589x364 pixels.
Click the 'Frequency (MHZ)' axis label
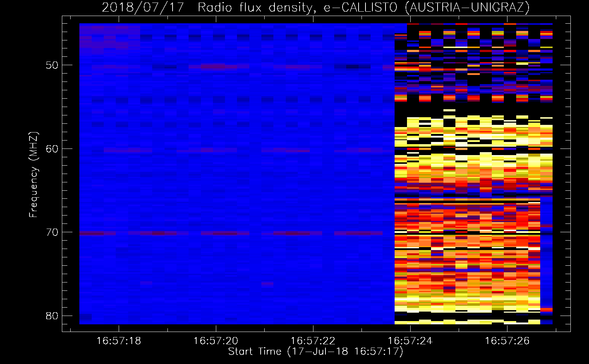point(33,174)
